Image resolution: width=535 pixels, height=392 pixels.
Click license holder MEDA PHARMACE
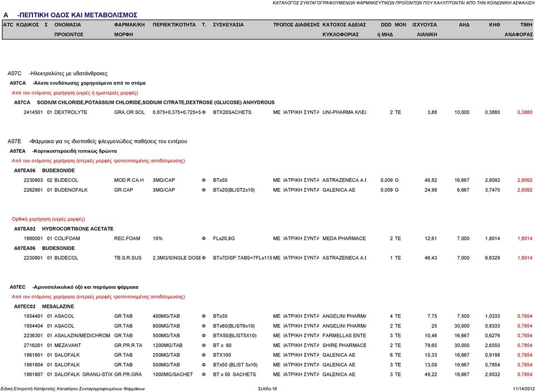coord(344,239)
